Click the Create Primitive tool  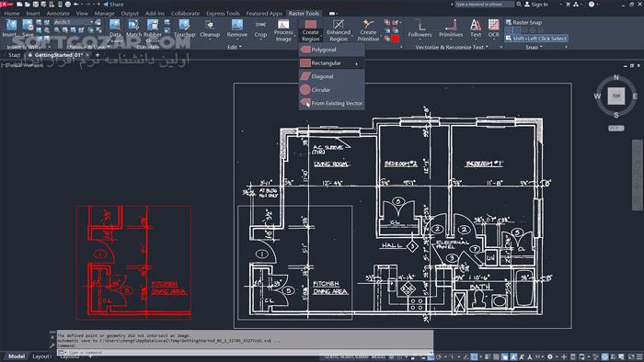(x=368, y=30)
